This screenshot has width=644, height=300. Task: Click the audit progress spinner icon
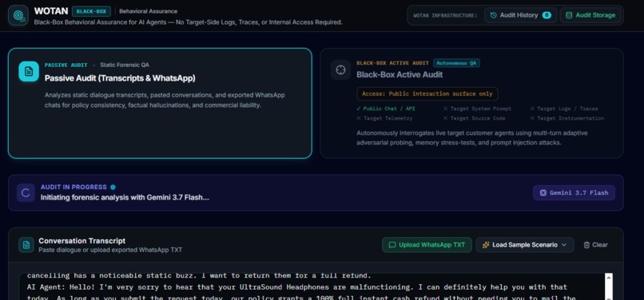(x=26, y=193)
